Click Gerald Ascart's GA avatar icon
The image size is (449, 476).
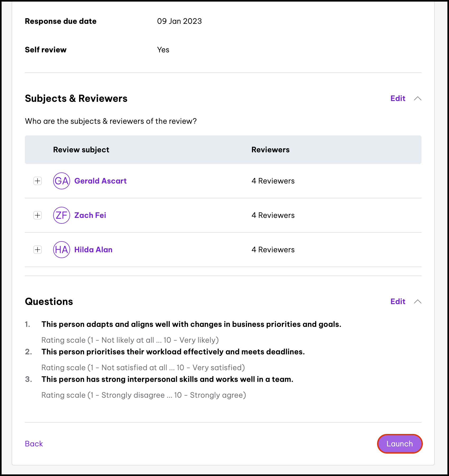(61, 181)
